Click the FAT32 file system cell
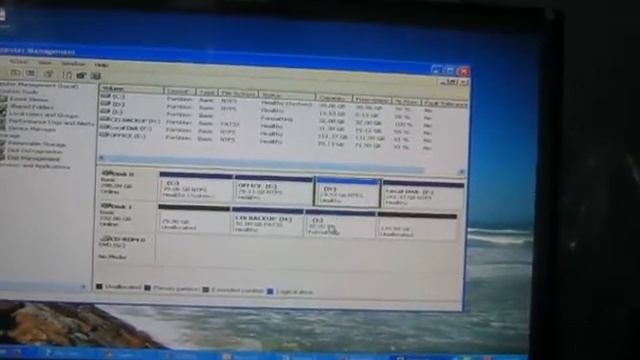 (x=230, y=124)
